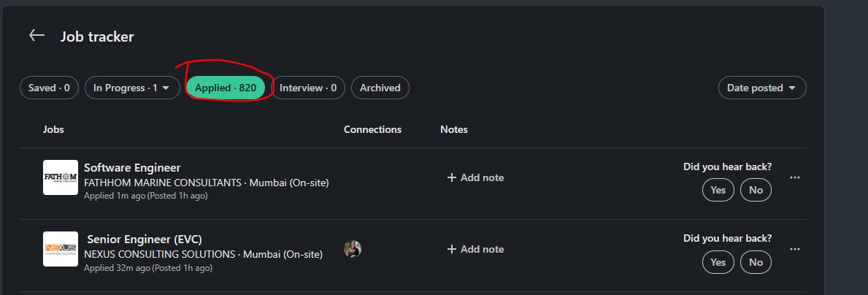The width and height of the screenshot is (868, 295).
Task: Open more options for Software Engineer job
Action: pyautogui.click(x=795, y=177)
